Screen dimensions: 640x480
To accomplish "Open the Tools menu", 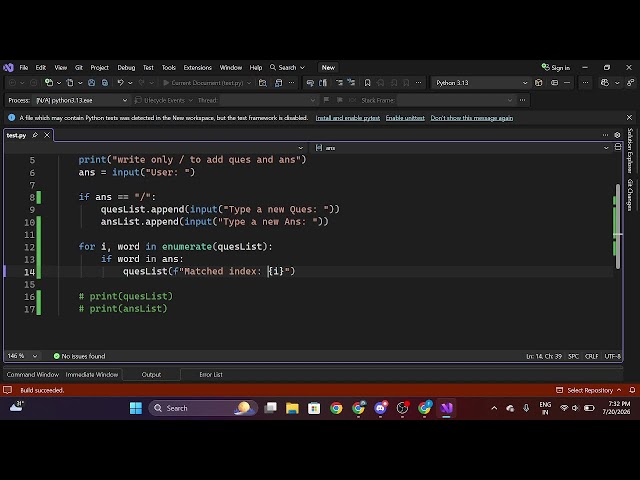I will [169, 67].
